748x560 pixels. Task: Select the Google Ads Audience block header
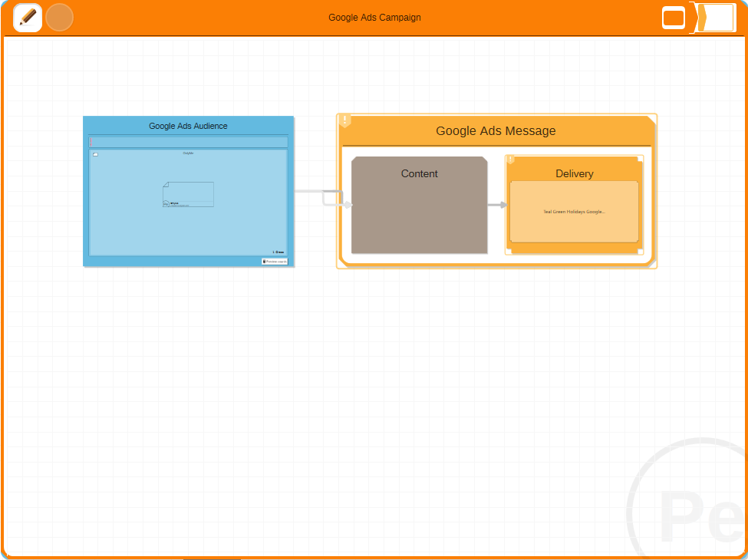click(188, 126)
